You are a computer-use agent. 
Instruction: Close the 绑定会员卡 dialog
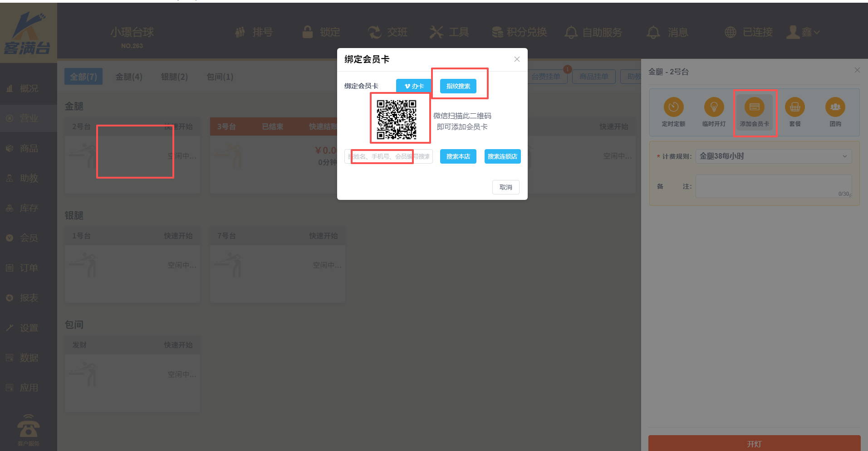coord(517,59)
